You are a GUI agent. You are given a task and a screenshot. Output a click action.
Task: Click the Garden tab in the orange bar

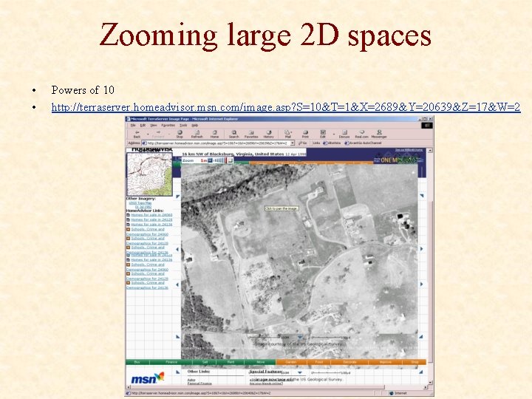[291, 362]
